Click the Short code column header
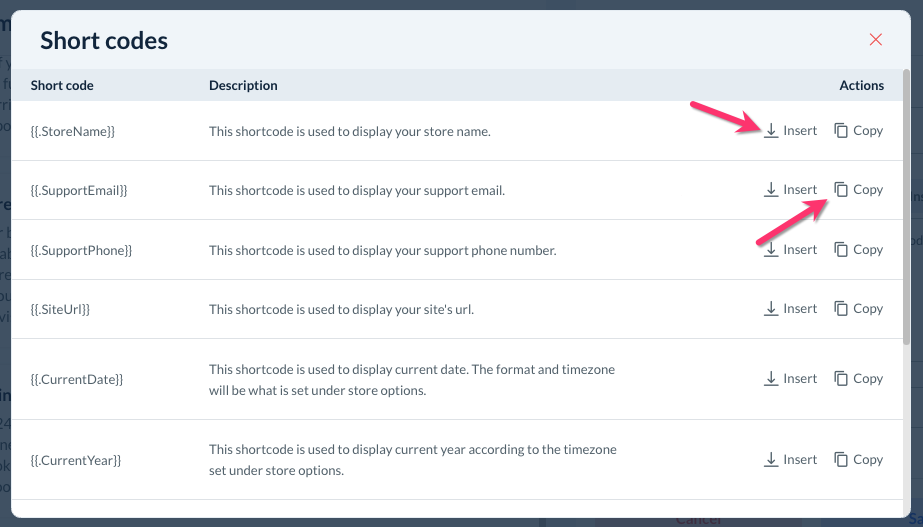Image resolution: width=923 pixels, height=527 pixels. click(62, 85)
